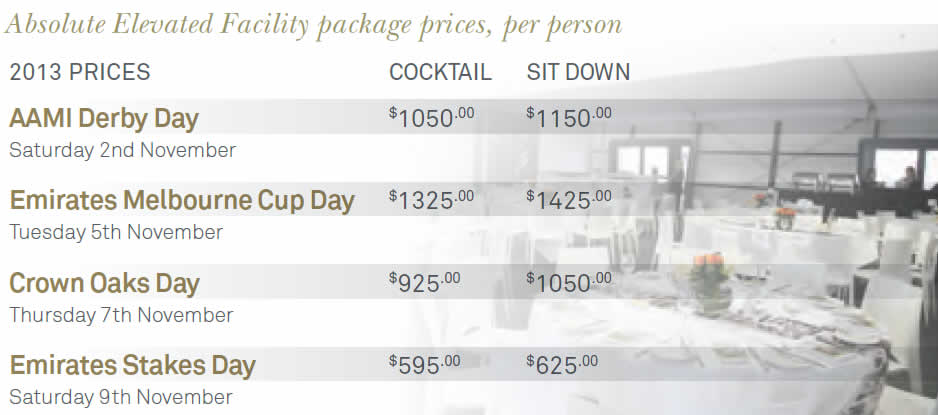
Task: Click the $1325.00 Melbourne Cup cocktail price
Action: pos(431,200)
